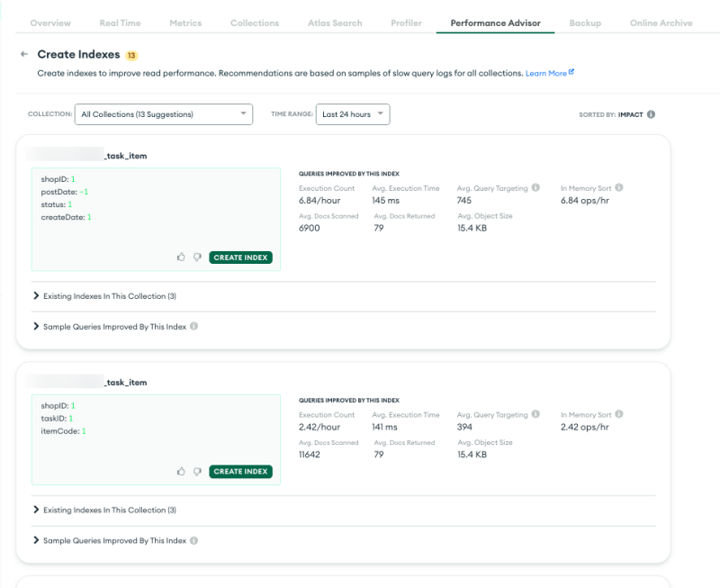
Task: Switch to the Profiler tab
Action: click(x=406, y=23)
